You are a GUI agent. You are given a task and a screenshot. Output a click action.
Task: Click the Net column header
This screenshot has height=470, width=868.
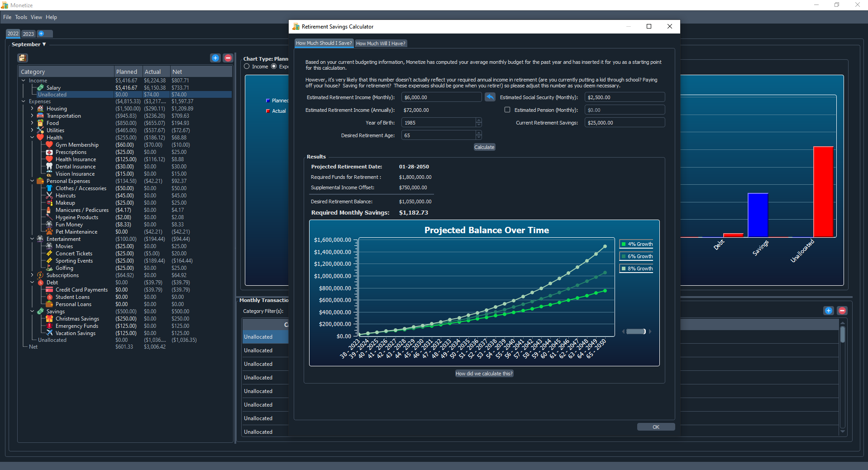pos(201,72)
